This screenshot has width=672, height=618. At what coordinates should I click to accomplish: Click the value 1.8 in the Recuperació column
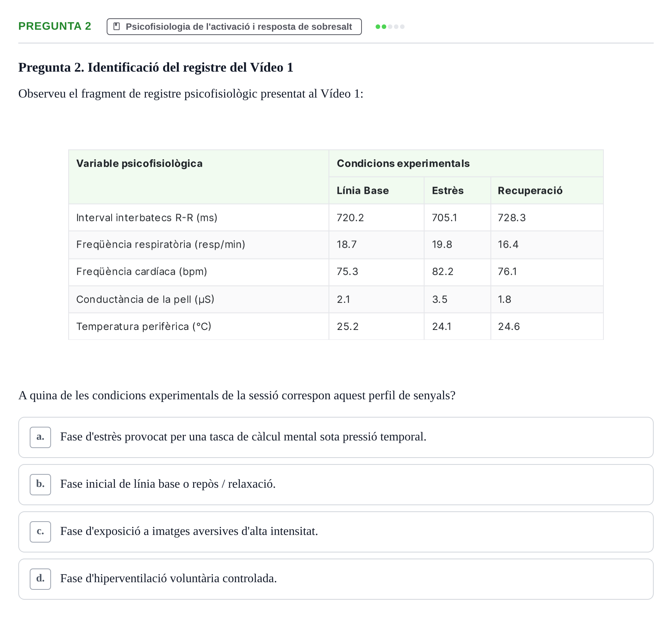coord(504,299)
